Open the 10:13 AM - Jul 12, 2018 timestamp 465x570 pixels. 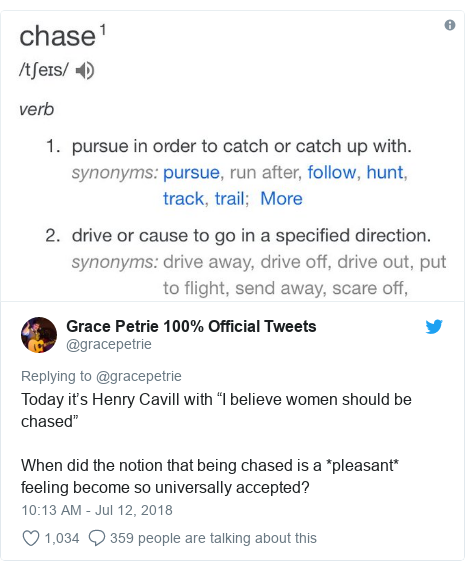pos(97,510)
